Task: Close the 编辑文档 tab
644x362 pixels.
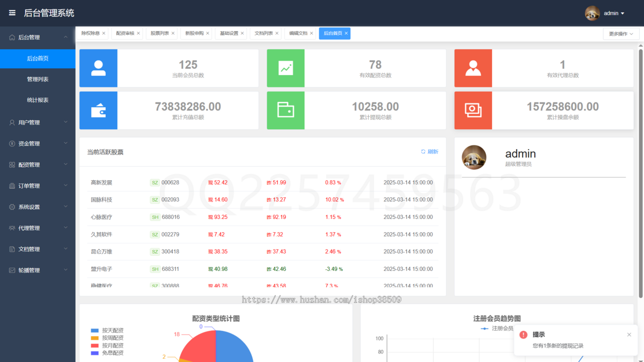Action: pyautogui.click(x=311, y=33)
